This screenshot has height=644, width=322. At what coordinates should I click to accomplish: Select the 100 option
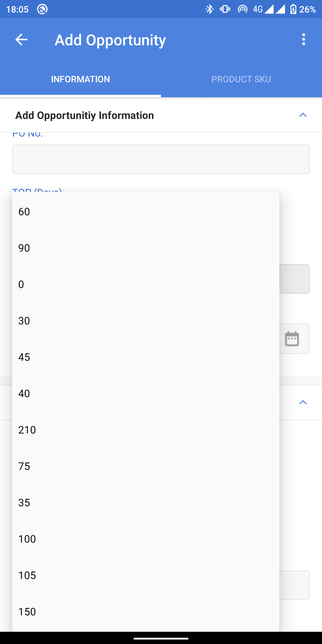click(146, 539)
